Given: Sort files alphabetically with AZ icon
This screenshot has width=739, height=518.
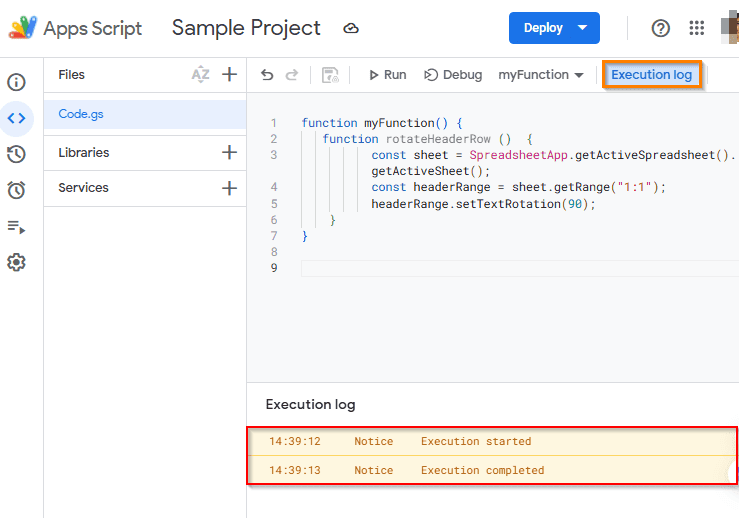Looking at the screenshot, I should 200,74.
